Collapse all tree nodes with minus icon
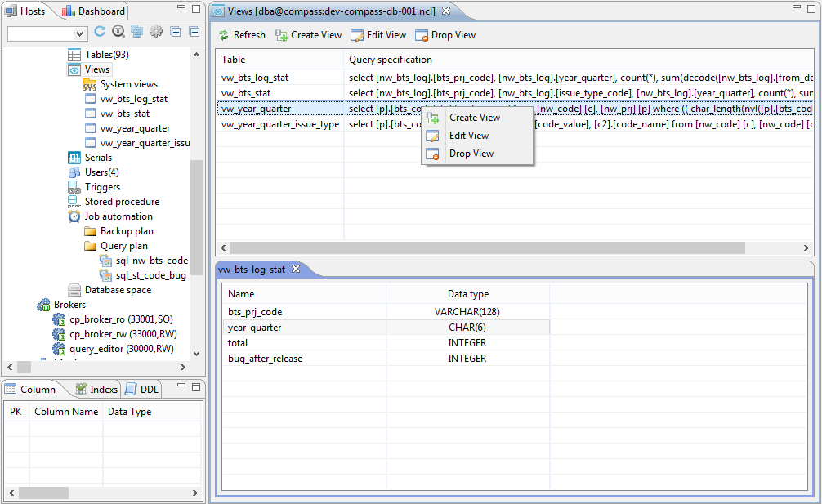Screen dimensions: 822x504 tap(194, 32)
